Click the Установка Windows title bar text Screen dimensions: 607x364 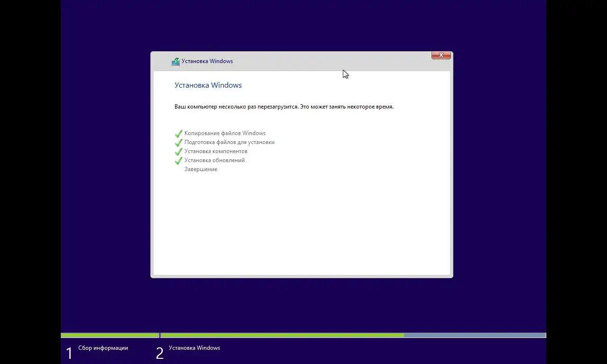pos(207,61)
